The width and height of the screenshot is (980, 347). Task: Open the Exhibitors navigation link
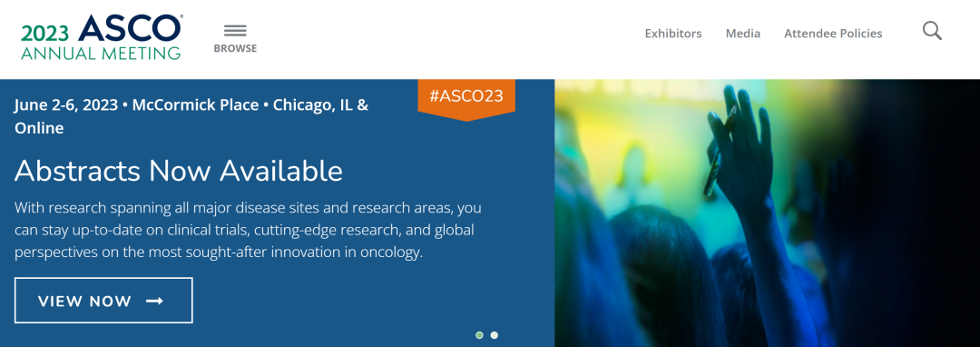coord(673,33)
